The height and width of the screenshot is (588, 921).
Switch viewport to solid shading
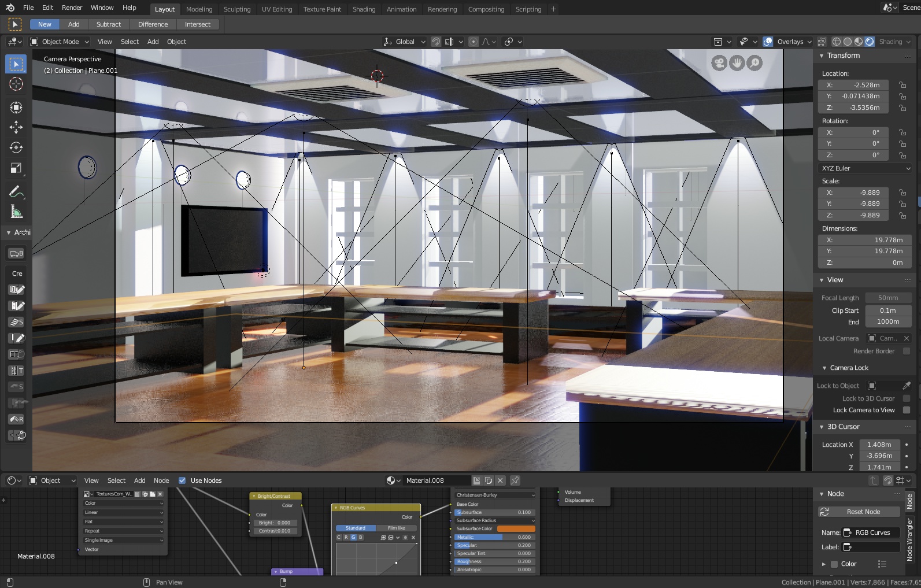[x=848, y=42]
